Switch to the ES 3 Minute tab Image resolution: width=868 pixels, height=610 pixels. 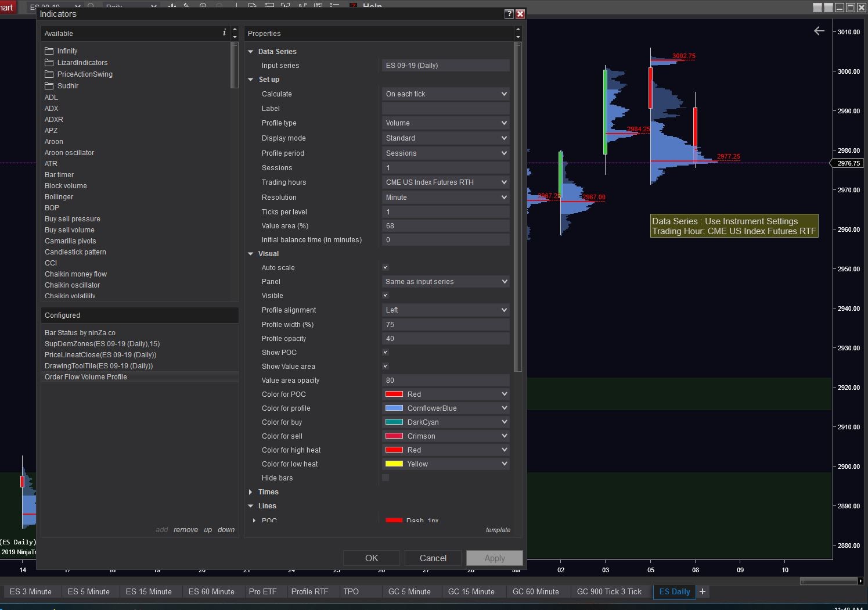31,591
